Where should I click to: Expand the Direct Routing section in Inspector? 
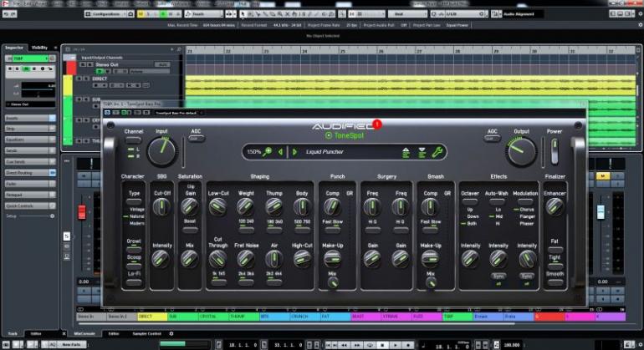pos(30,173)
